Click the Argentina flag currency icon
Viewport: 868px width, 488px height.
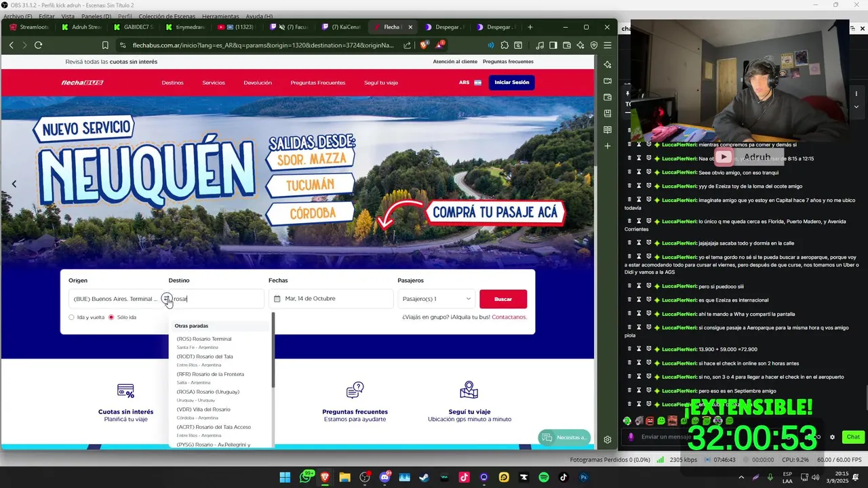[x=478, y=83]
